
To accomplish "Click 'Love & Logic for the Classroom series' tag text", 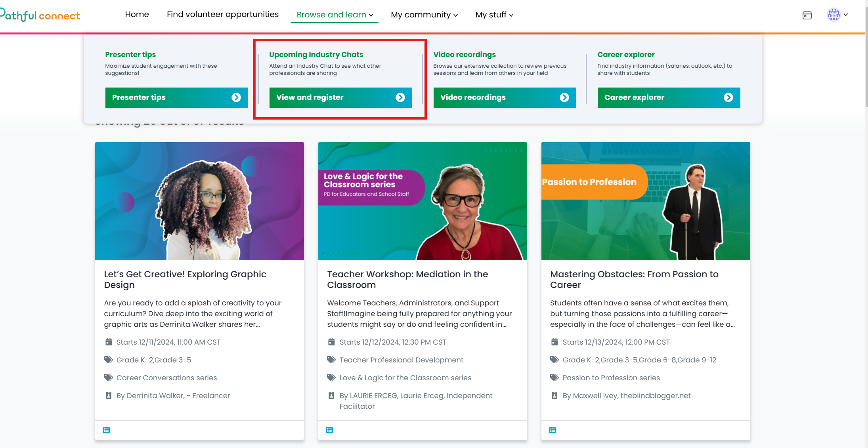I will [x=405, y=377].
